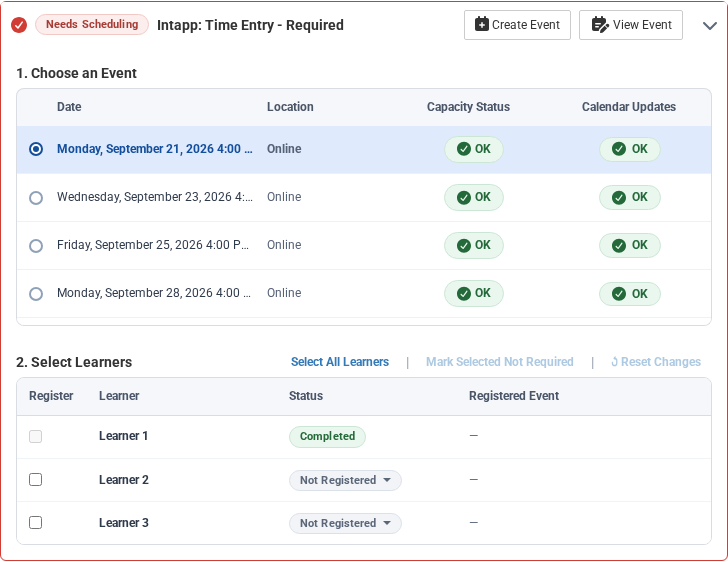The width and height of the screenshot is (728, 562).
Task: Click the Needs Scheduling badge
Action: click(92, 24)
